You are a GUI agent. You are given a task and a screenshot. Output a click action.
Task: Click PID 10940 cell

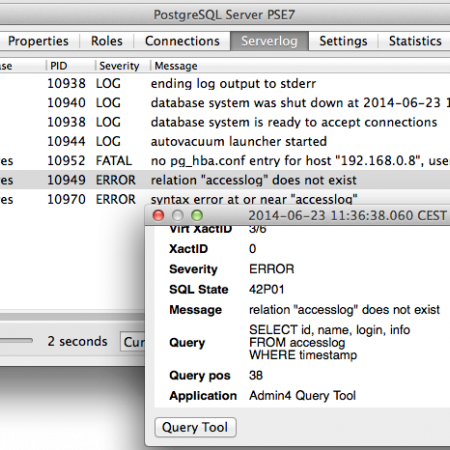point(66,103)
